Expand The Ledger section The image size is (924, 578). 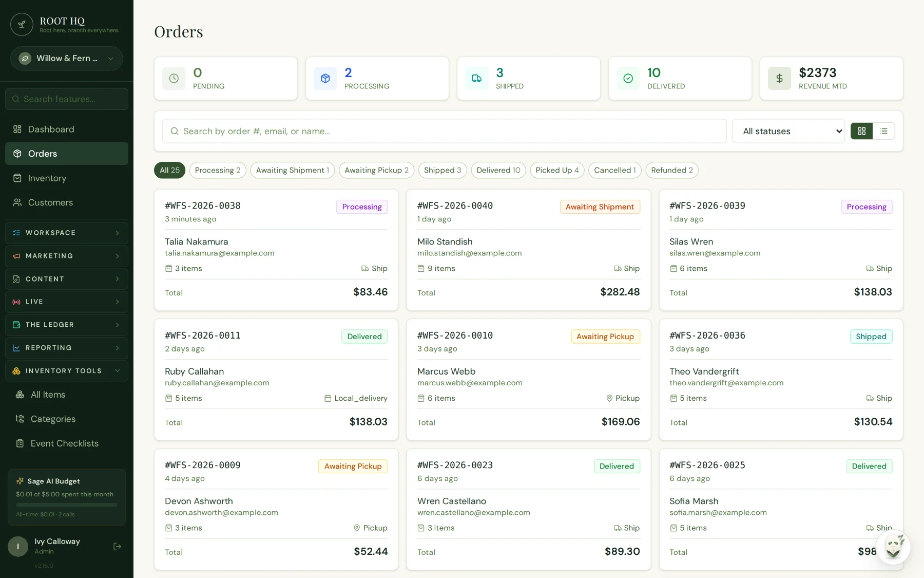point(67,325)
